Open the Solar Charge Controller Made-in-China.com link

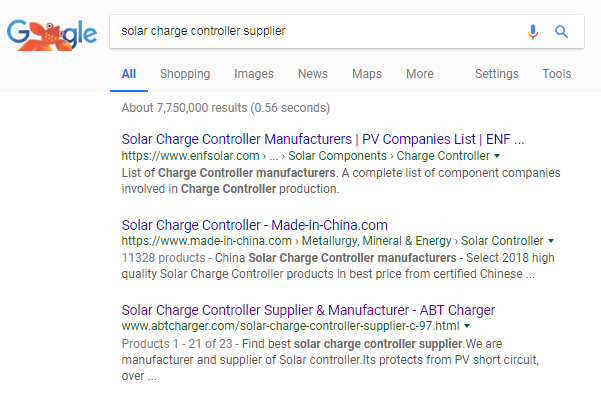click(255, 225)
